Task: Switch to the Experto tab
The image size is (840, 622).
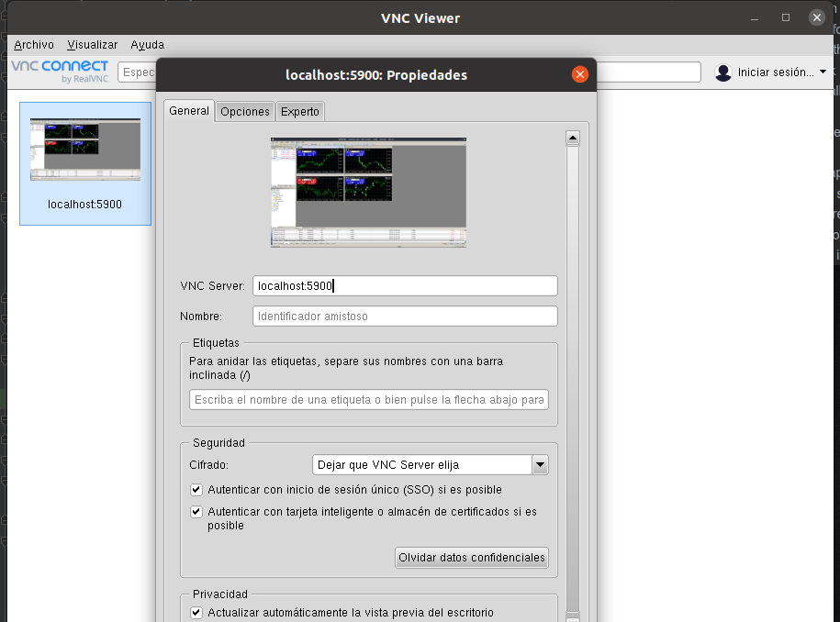Action: 300,111
